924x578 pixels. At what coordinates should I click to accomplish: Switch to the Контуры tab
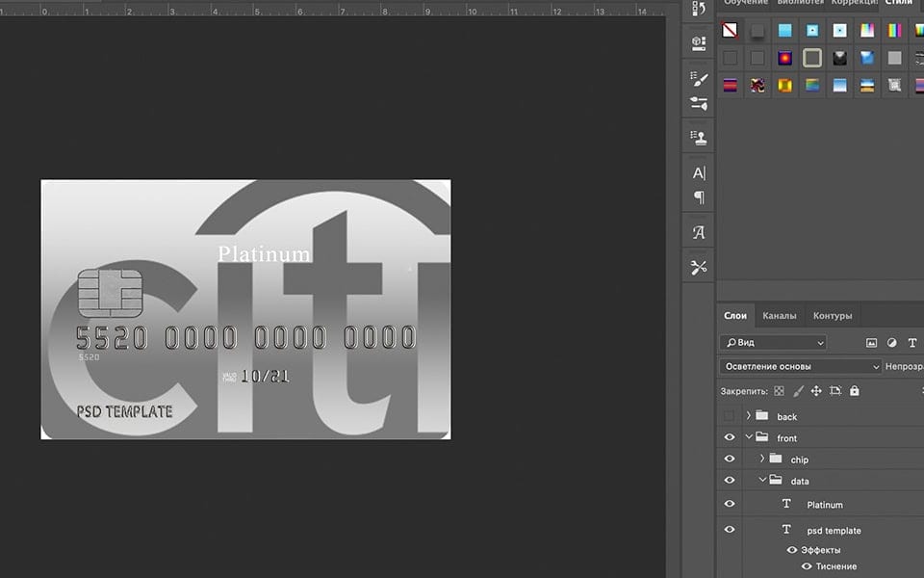(832, 316)
